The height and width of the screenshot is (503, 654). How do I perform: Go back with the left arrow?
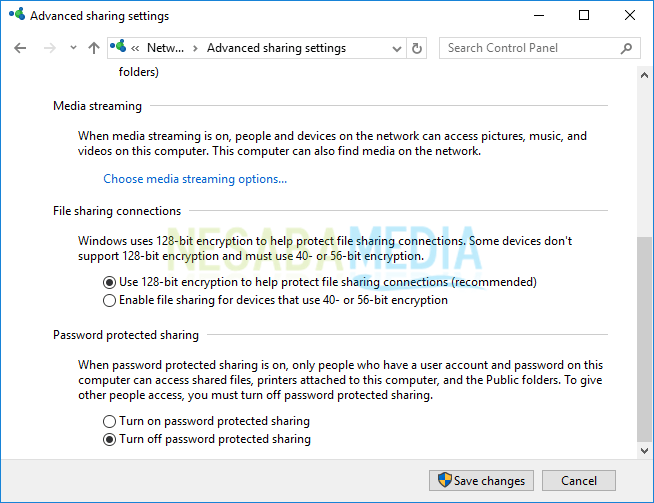[20, 48]
